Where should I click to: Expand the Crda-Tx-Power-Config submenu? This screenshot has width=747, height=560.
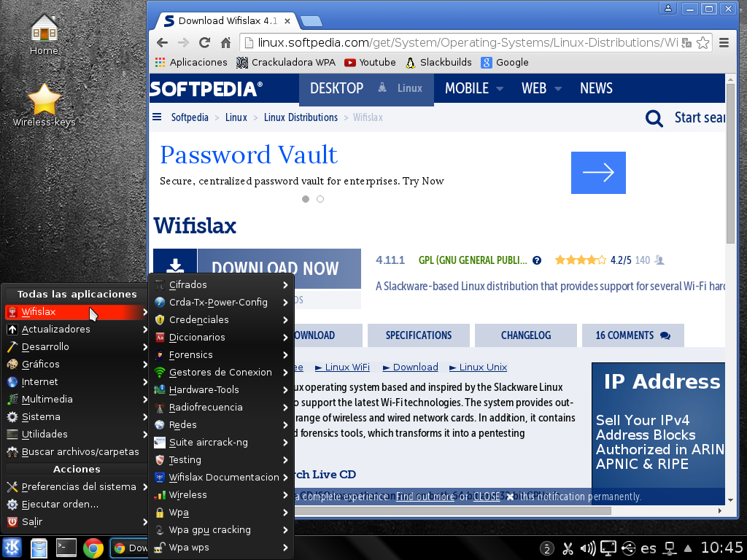tap(222, 303)
